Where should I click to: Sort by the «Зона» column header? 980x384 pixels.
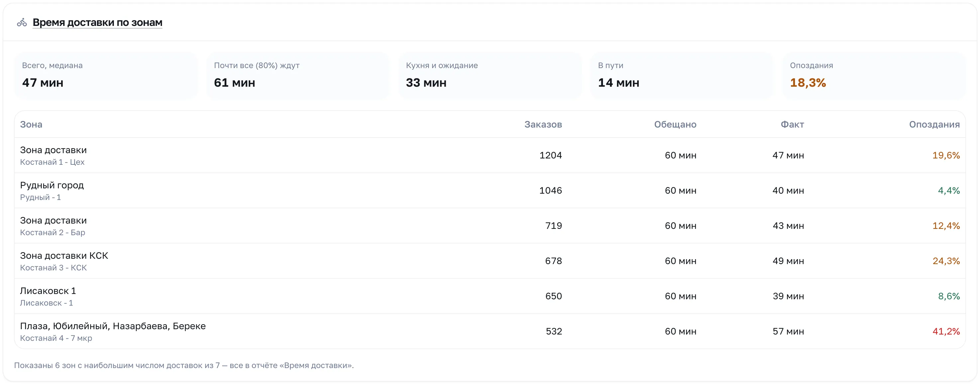click(31, 125)
